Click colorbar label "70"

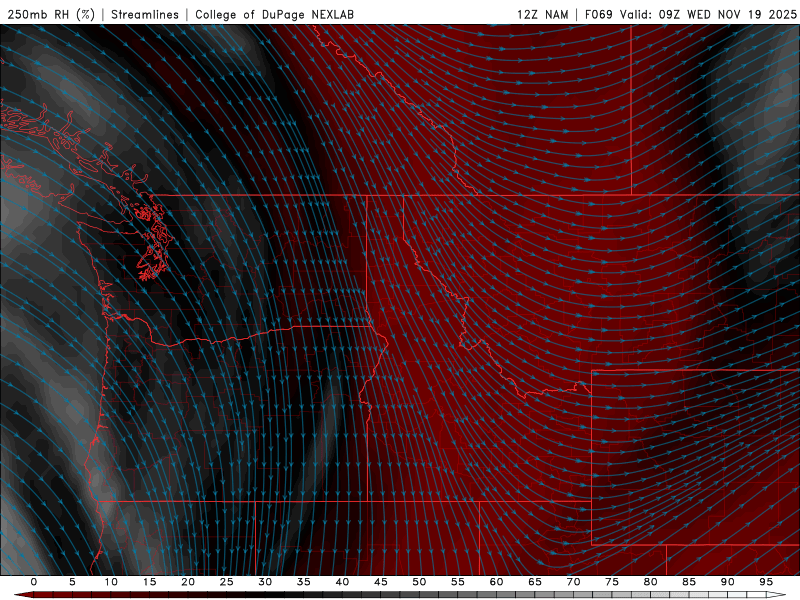(573, 582)
